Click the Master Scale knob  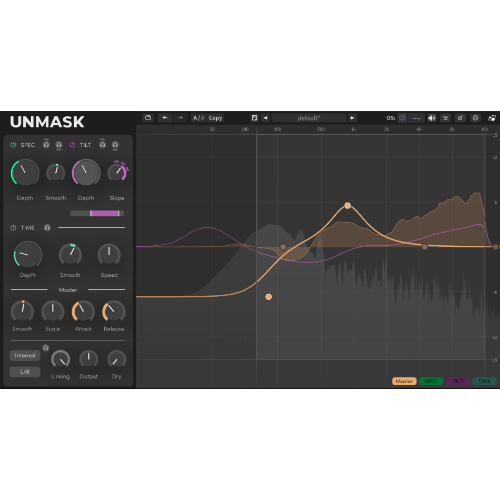(53, 312)
